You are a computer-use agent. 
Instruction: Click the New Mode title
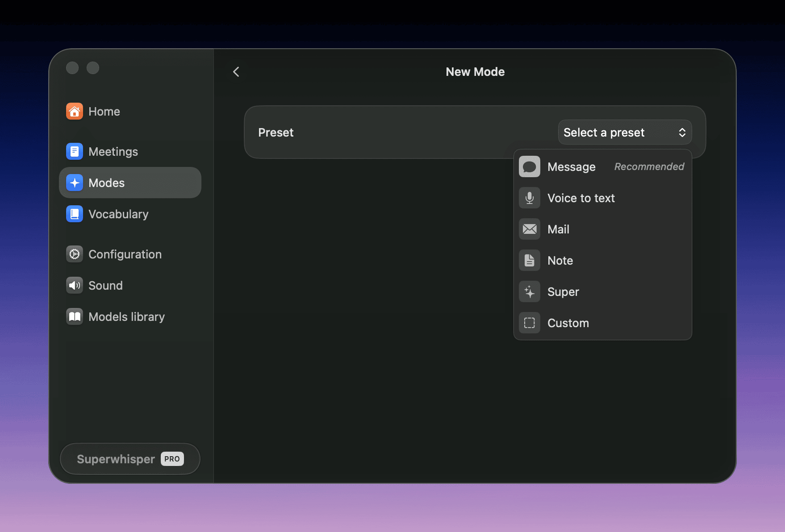click(475, 72)
